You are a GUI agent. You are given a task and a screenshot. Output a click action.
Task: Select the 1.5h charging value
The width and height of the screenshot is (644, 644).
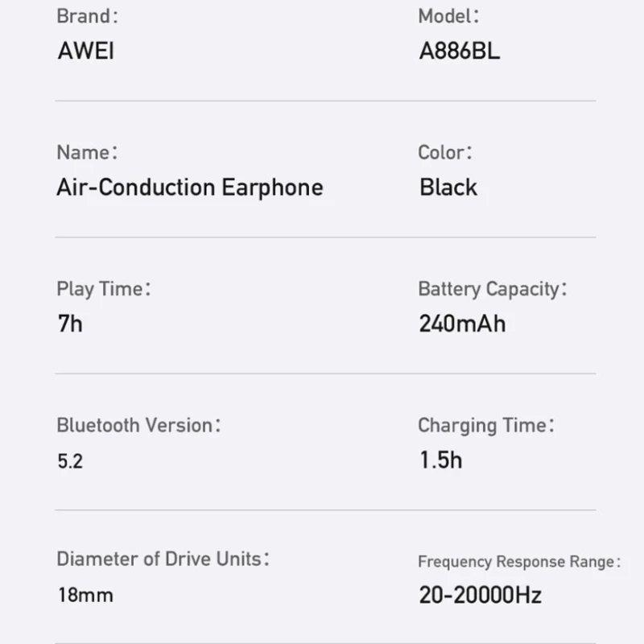440,460
